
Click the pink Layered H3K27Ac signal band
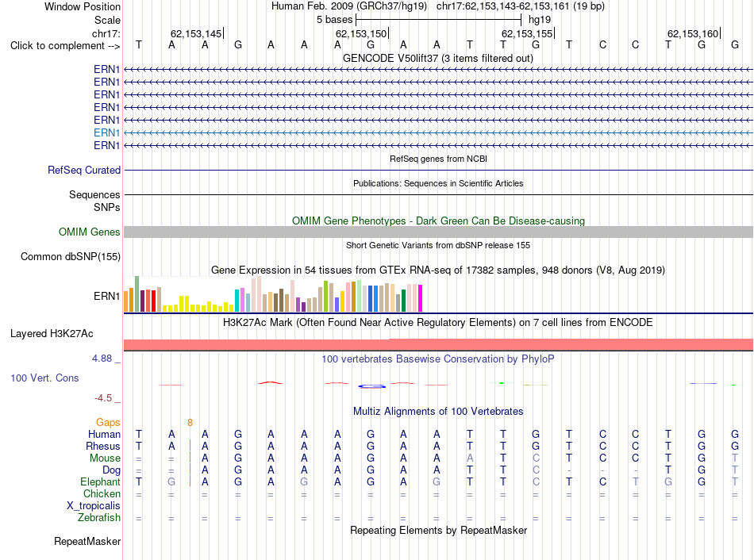pyautogui.click(x=438, y=345)
